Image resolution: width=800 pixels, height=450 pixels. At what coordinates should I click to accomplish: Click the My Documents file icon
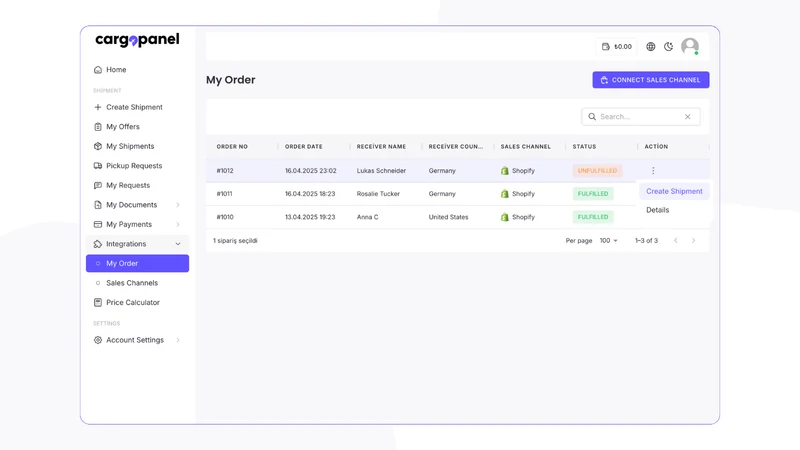pyautogui.click(x=98, y=205)
